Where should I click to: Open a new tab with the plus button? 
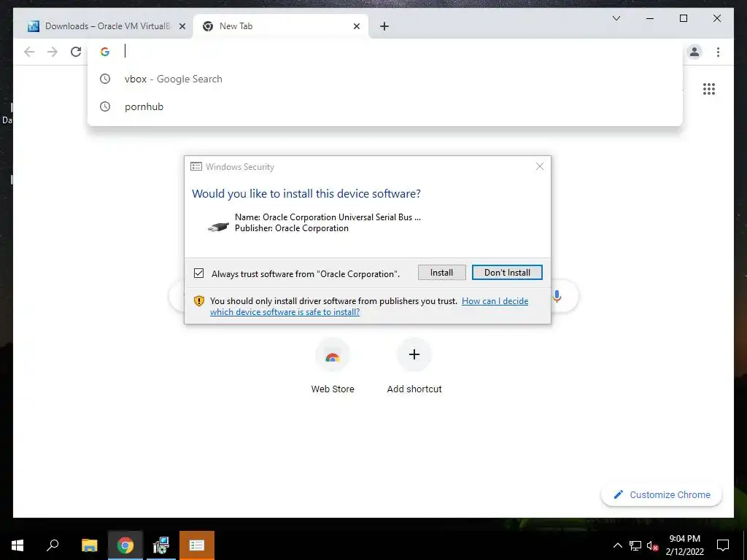[384, 26]
